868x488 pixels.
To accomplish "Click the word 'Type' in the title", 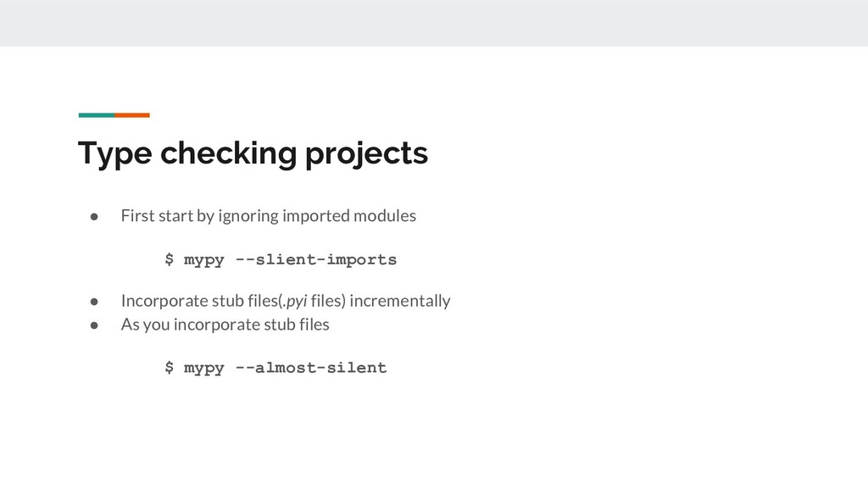I will tap(114, 154).
